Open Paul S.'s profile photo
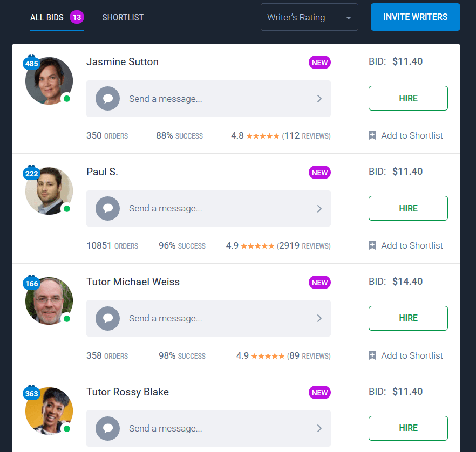 (x=49, y=191)
